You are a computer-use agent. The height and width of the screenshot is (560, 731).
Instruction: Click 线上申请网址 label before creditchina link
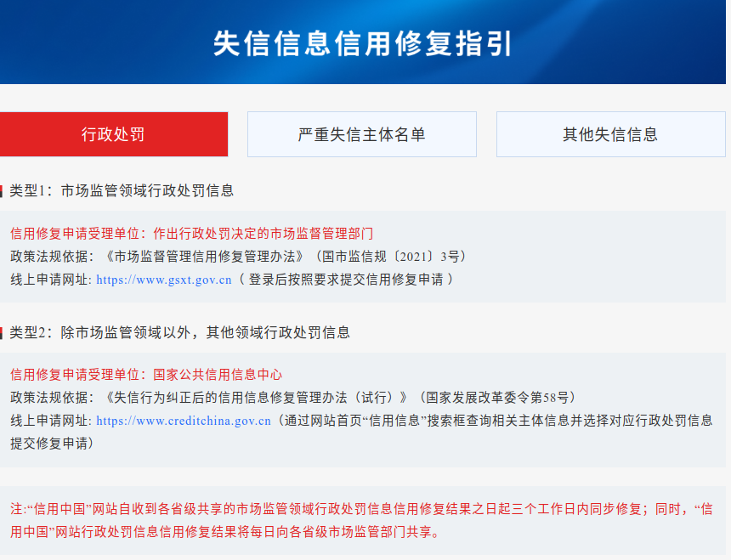50,421
